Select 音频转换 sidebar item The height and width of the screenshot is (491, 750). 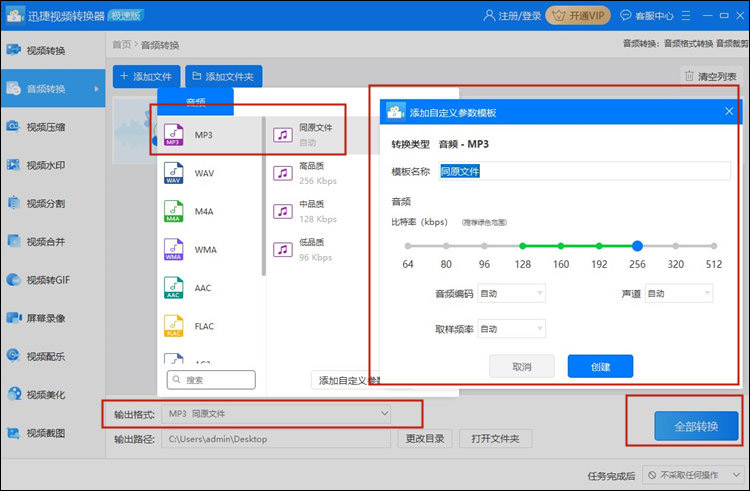(53, 88)
